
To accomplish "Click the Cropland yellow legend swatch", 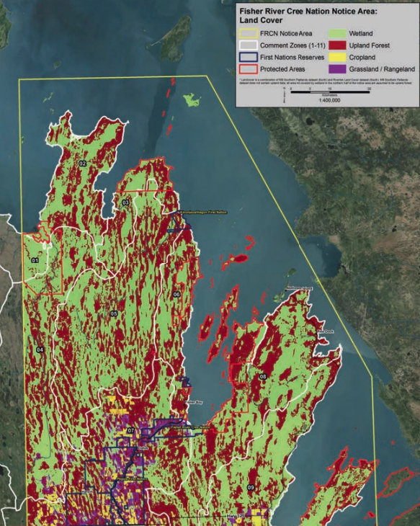I will coord(337,58).
